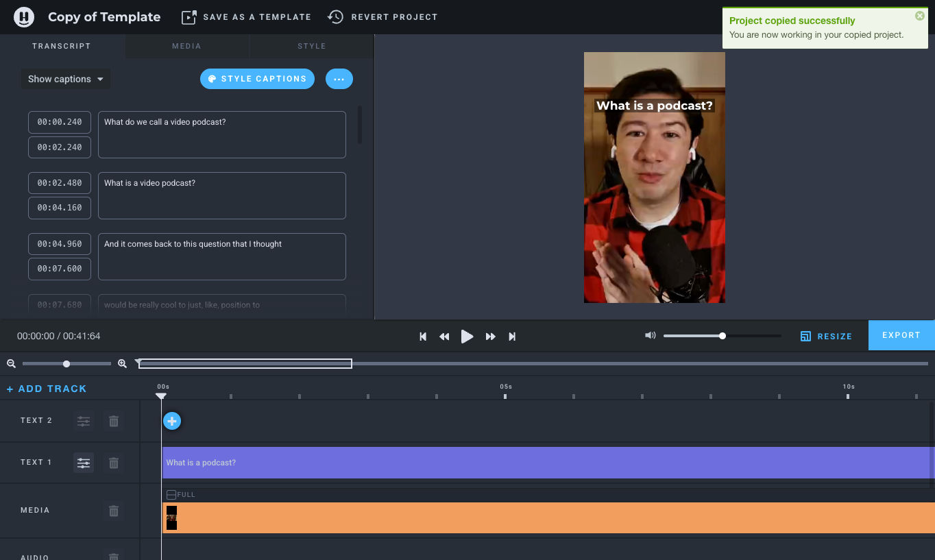Mute the volume speaker icon

tap(650, 336)
